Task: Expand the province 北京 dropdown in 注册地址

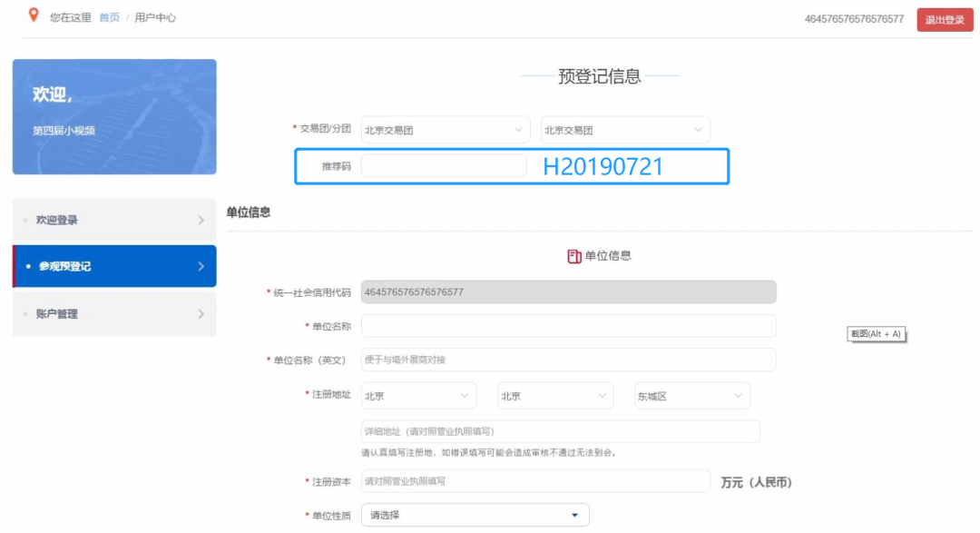Action: tap(418, 396)
